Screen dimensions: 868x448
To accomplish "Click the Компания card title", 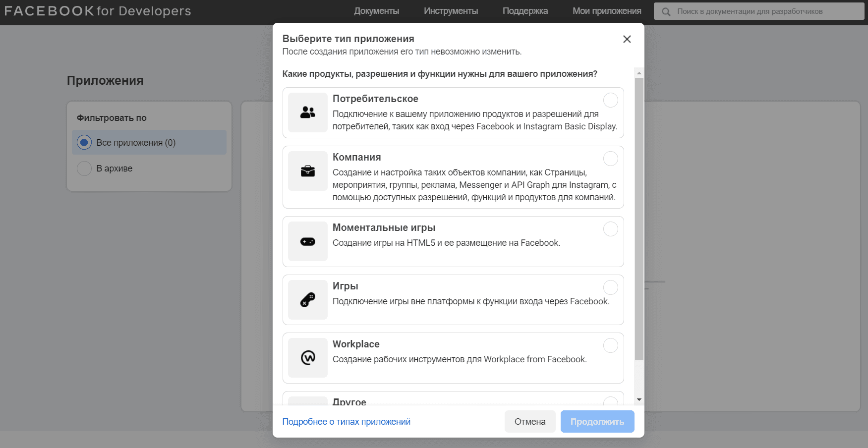I will pos(356,157).
